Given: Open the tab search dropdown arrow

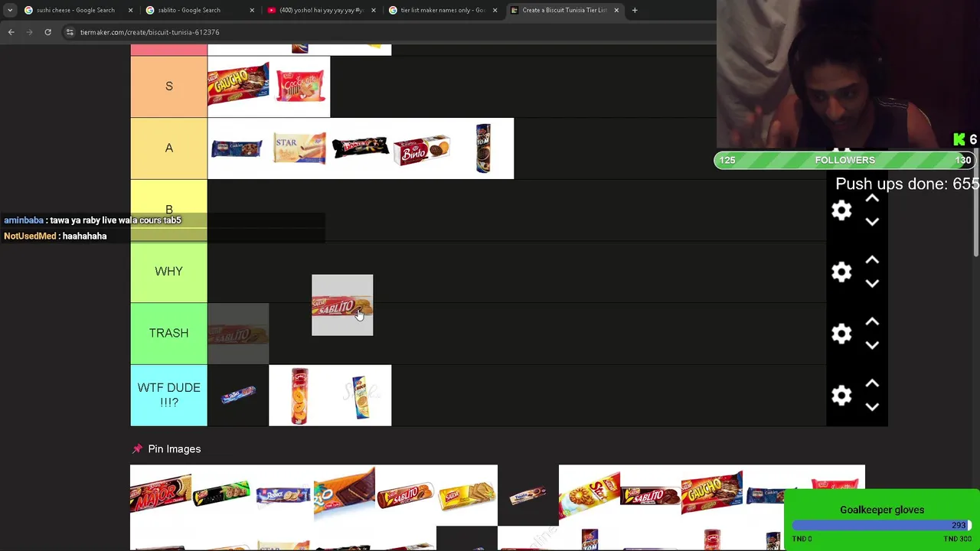Looking at the screenshot, I should (10, 10).
